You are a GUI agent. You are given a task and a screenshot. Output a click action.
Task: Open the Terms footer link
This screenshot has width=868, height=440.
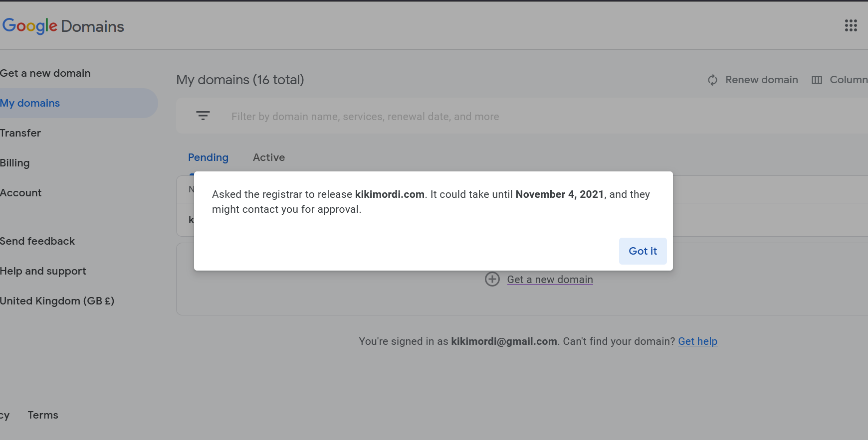click(x=43, y=415)
